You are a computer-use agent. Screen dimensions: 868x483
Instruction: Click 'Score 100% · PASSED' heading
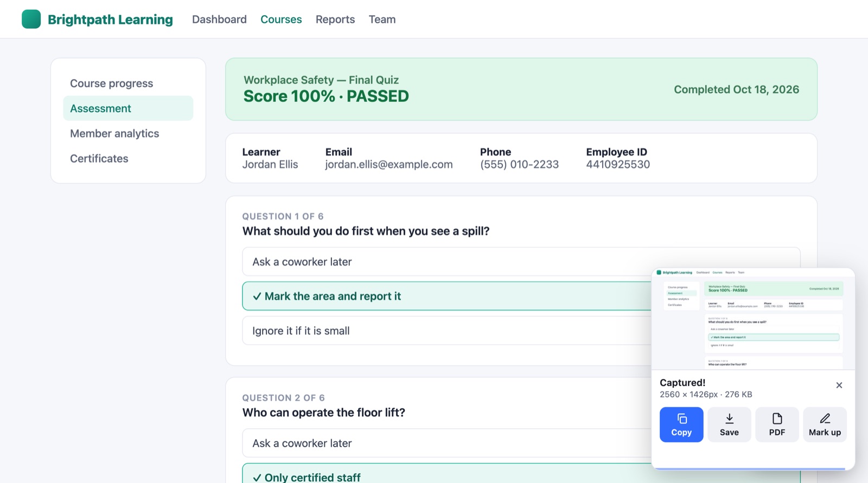tap(326, 96)
